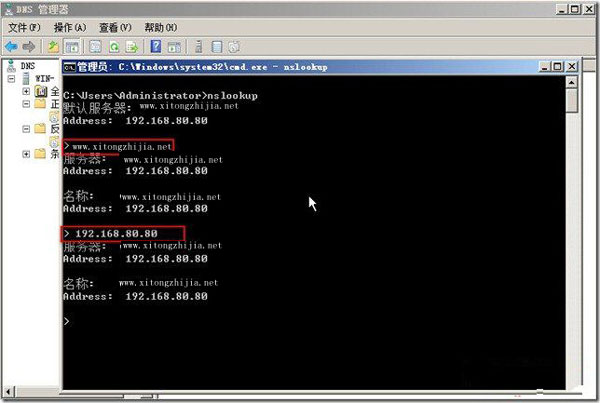Expand the 全 folder tree node
The height and width of the screenshot is (403, 600).
click(26, 91)
